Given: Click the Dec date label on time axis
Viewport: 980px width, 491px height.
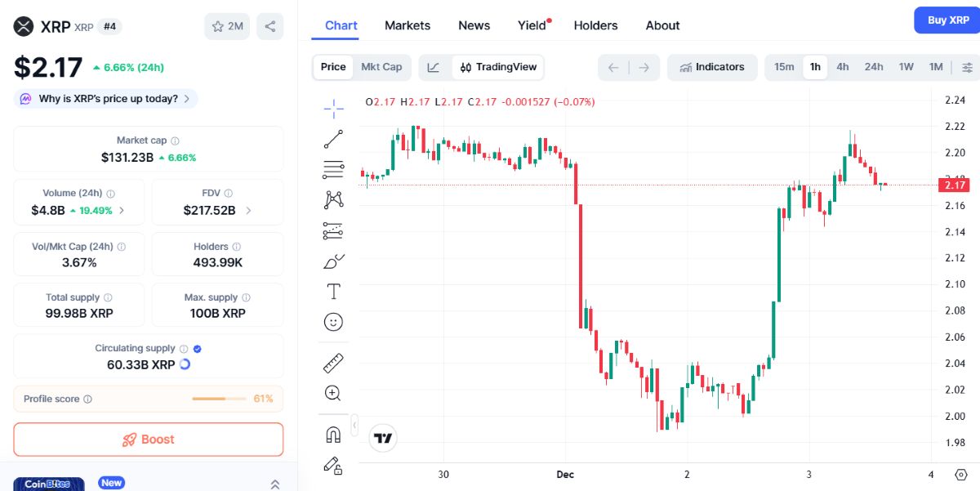Looking at the screenshot, I should (565, 475).
